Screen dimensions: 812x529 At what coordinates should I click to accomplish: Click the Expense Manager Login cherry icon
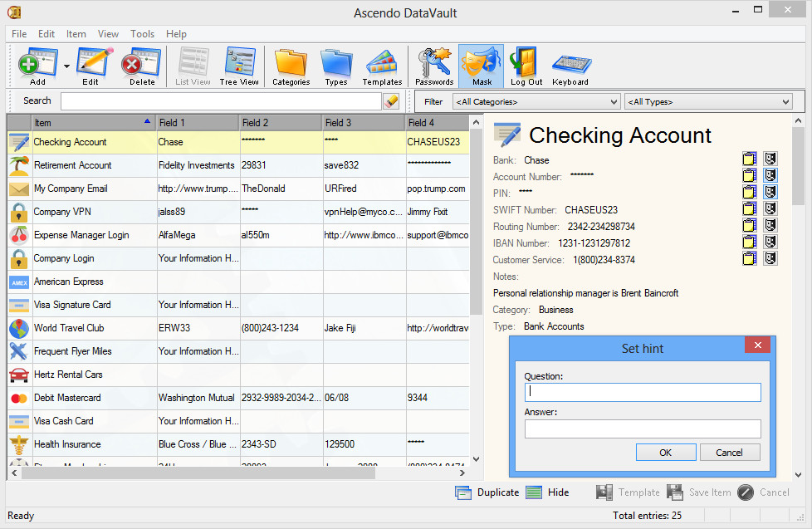click(19, 235)
